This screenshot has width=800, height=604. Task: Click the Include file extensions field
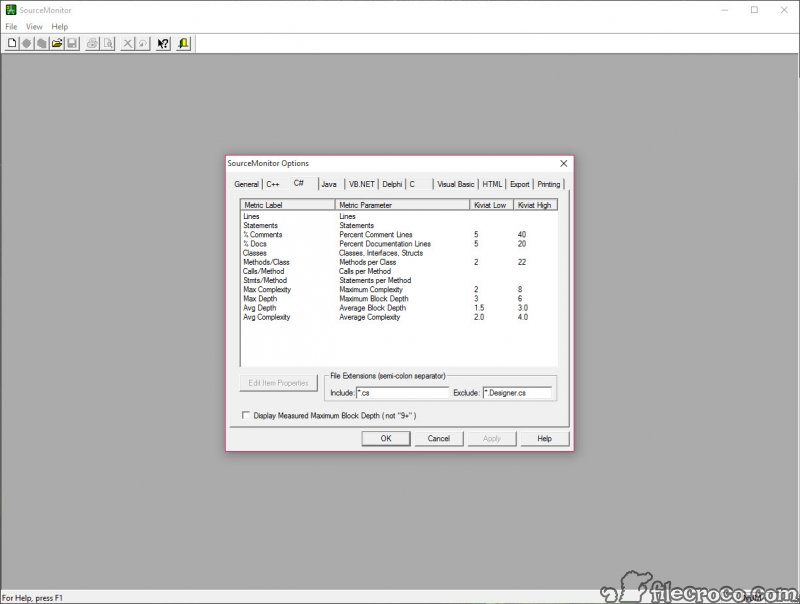(x=402, y=393)
